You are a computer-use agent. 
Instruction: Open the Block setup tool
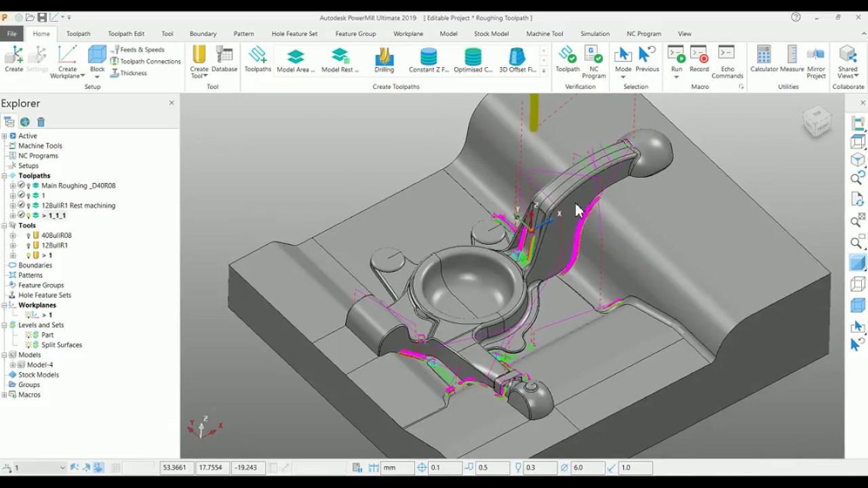point(97,60)
